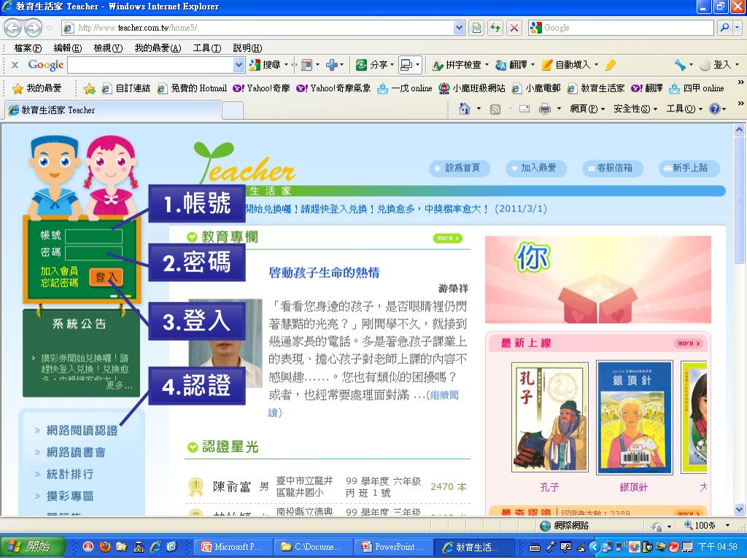Click 加入會員 link
Image resolution: width=747 pixels, height=560 pixels.
[59, 271]
